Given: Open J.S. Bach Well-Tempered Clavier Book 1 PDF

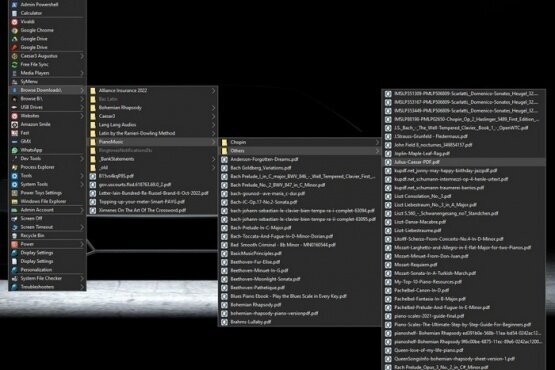Looking at the screenshot, I should (464, 128).
